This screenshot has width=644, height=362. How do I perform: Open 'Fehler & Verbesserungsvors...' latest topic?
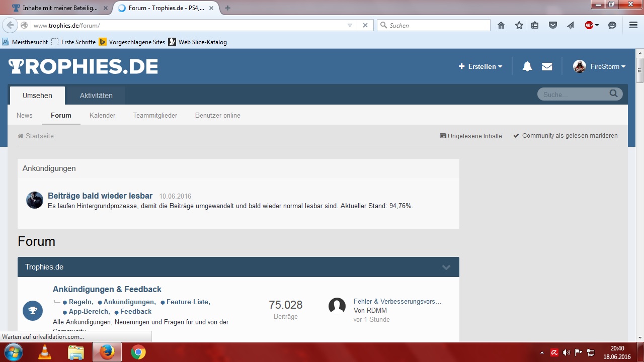(397, 301)
